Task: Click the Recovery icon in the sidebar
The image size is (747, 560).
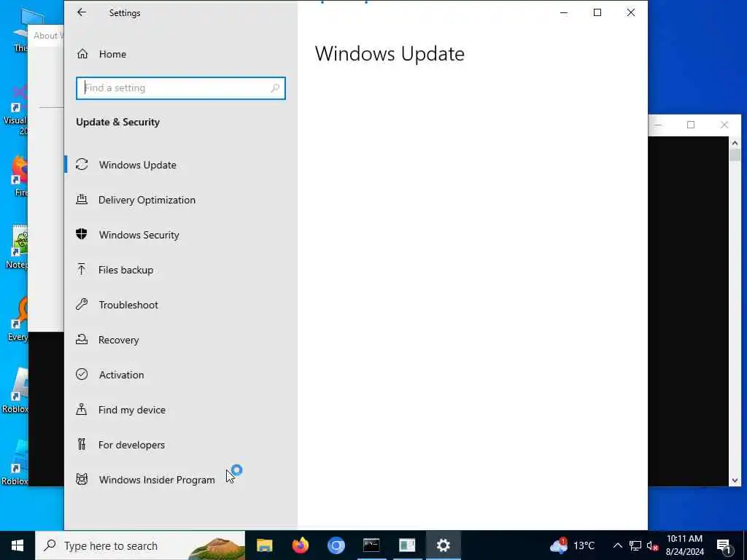Action: 82,339
